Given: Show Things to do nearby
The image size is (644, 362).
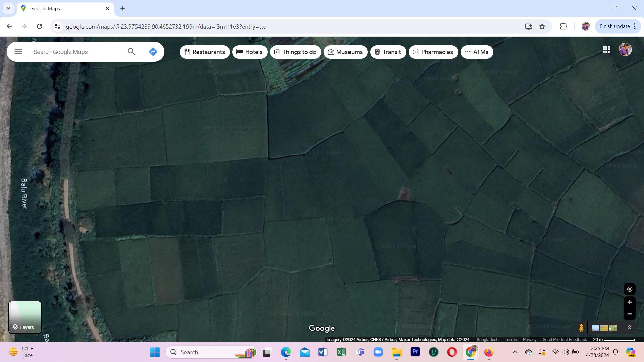Looking at the screenshot, I should pos(295,52).
